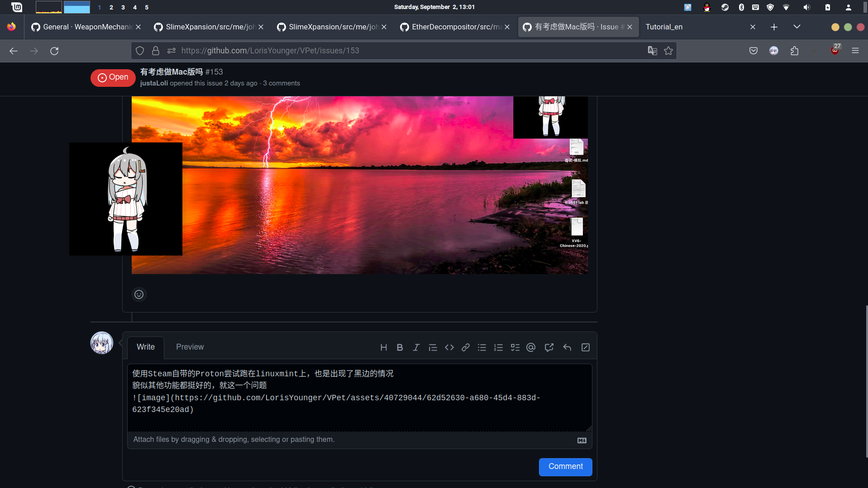
Task: Insert inline code formatting
Action: (x=449, y=347)
